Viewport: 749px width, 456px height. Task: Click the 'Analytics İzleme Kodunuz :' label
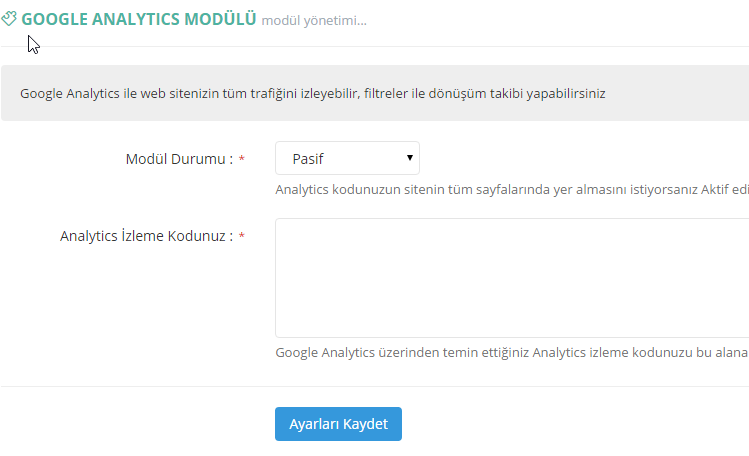pyautogui.click(x=146, y=237)
